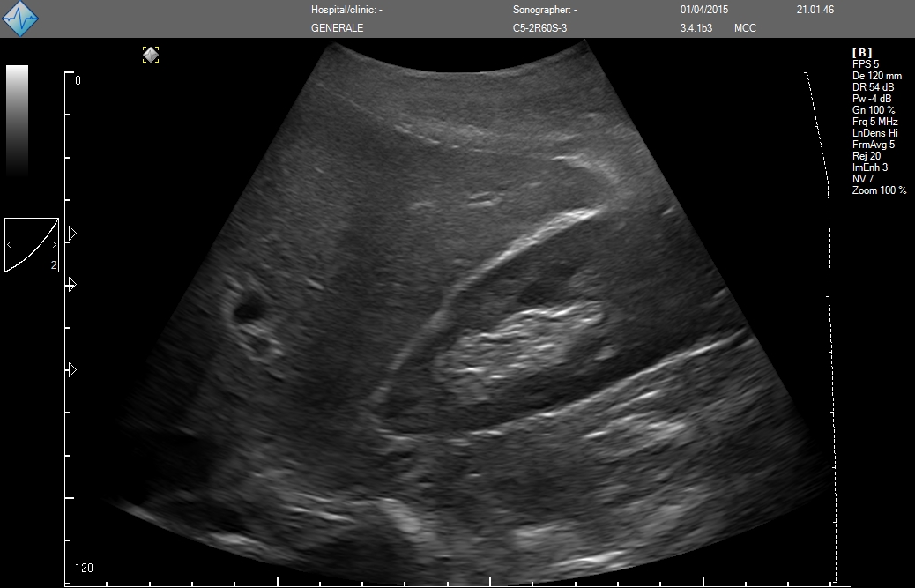The width and height of the screenshot is (915, 588).
Task: Select the first (topmost) focus marker triangle
Action: tap(72, 234)
